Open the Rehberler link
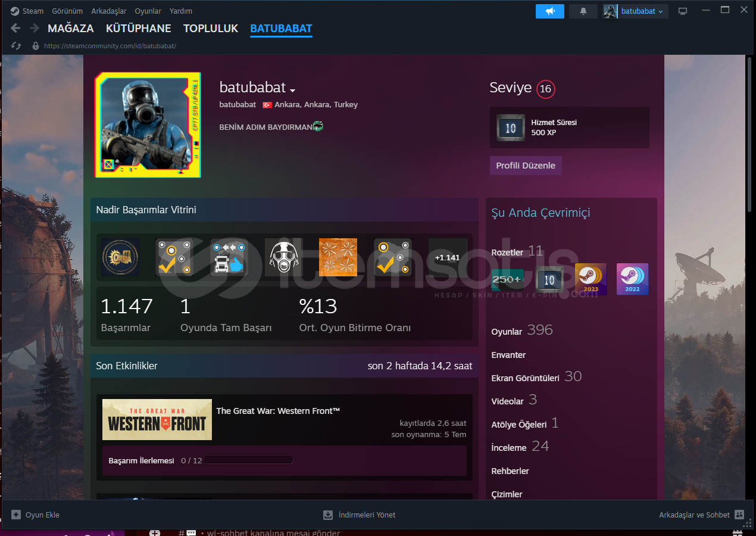Image resolution: width=756 pixels, height=536 pixels. click(x=510, y=470)
